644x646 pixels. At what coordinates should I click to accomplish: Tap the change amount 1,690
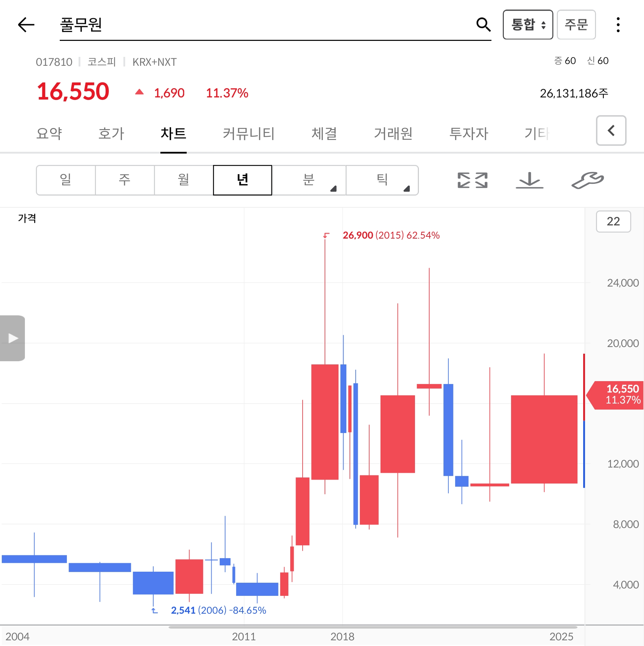pos(169,93)
